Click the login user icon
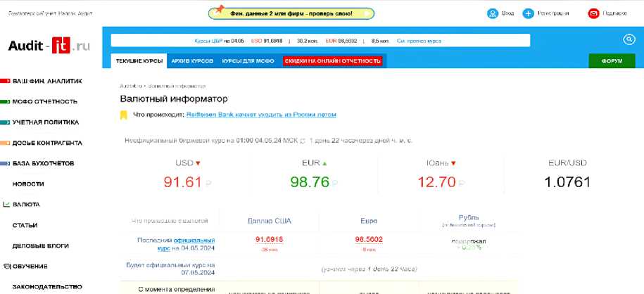Image resolution: width=644 pixels, height=294 pixels. pyautogui.click(x=493, y=13)
